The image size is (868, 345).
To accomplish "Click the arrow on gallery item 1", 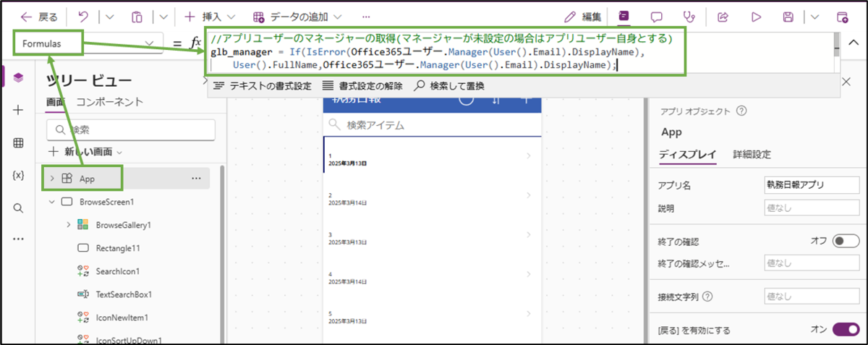I will pos(529,156).
